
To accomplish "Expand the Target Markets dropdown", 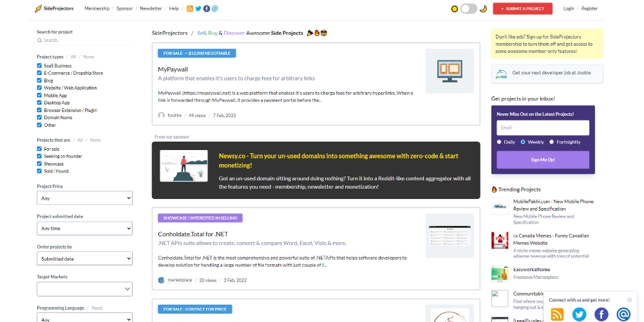I will pyautogui.click(x=84, y=289).
